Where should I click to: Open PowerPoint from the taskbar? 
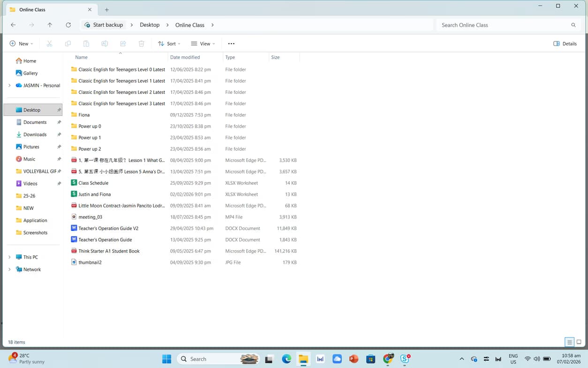[x=354, y=359]
